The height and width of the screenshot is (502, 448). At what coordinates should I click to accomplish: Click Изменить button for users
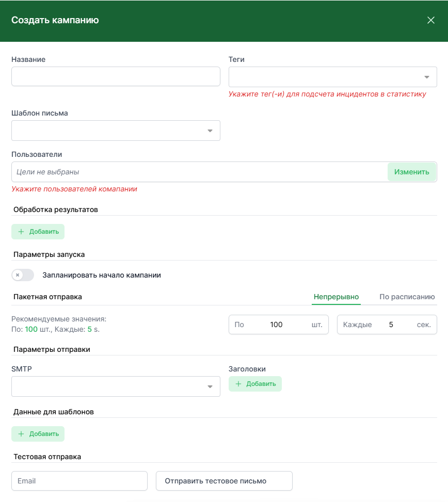(411, 172)
